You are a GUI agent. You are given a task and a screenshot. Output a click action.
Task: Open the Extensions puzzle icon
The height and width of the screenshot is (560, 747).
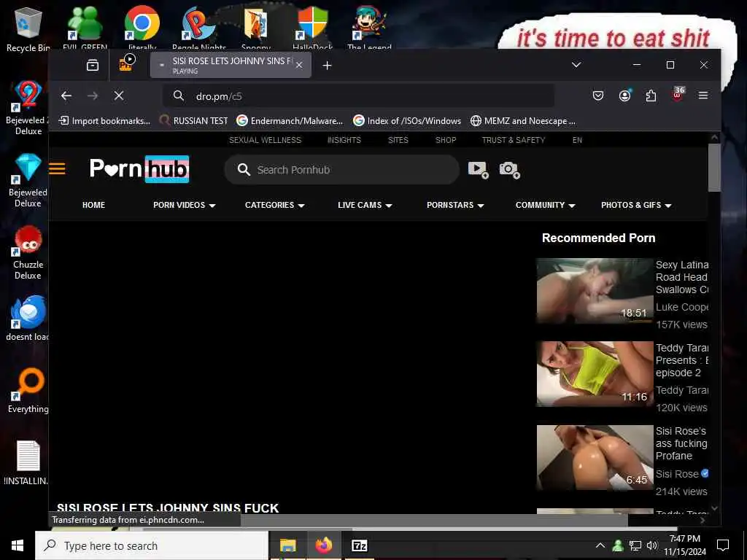[x=651, y=96]
